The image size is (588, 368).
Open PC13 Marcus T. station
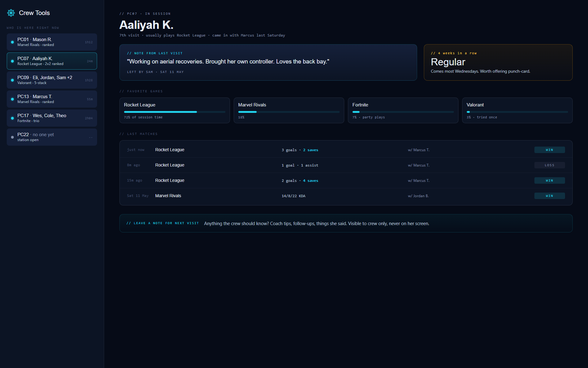(x=52, y=99)
